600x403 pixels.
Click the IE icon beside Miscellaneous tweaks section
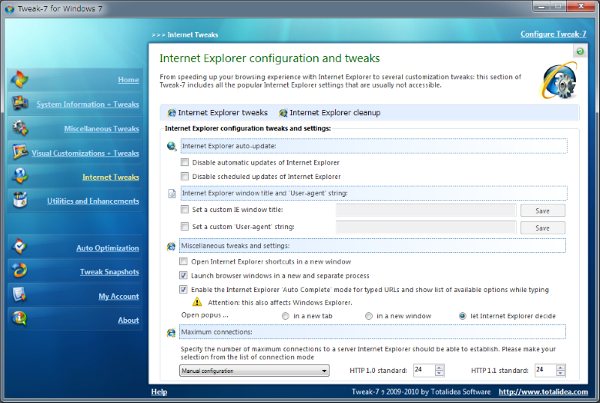[x=171, y=246]
